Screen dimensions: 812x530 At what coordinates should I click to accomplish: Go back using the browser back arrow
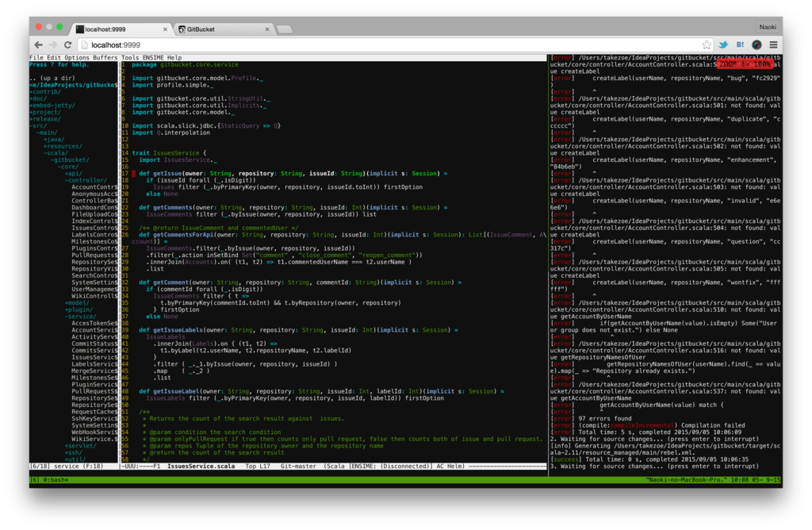coord(39,45)
